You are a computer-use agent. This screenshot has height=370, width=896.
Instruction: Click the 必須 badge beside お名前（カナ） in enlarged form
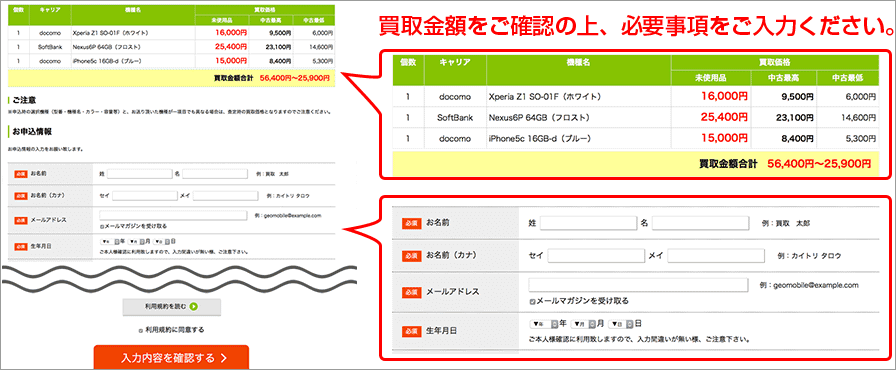[411, 256]
